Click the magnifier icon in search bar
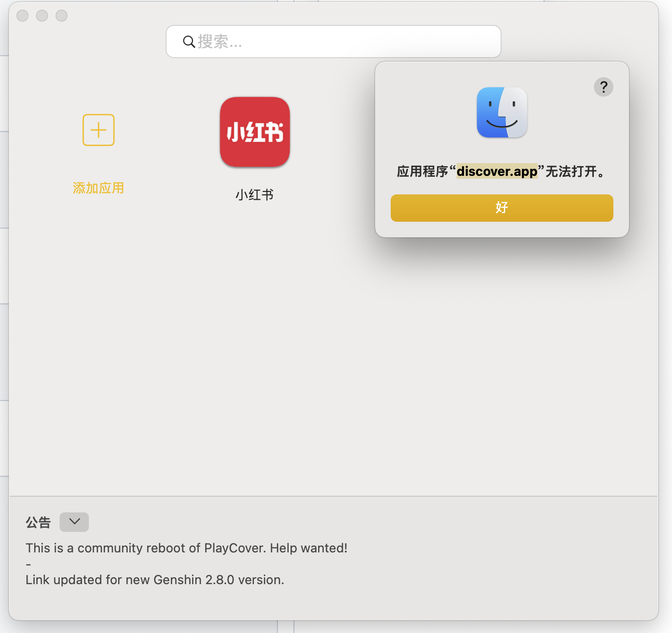This screenshot has width=672, height=633. click(189, 42)
